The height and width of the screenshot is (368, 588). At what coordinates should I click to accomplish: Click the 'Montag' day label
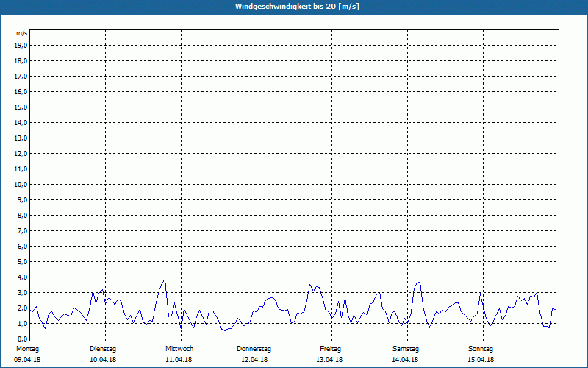[27, 349]
